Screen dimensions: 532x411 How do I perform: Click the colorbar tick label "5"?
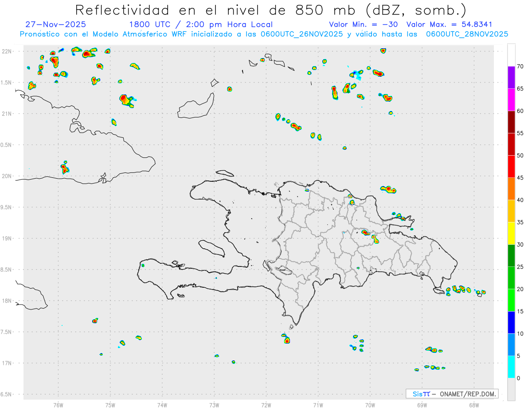(x=518, y=356)
